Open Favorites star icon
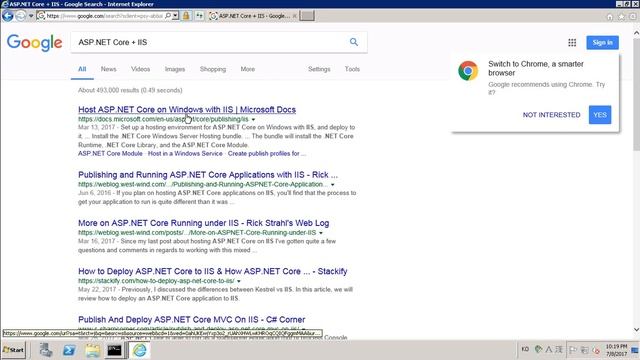The height and width of the screenshot is (360, 640). tap(621, 17)
